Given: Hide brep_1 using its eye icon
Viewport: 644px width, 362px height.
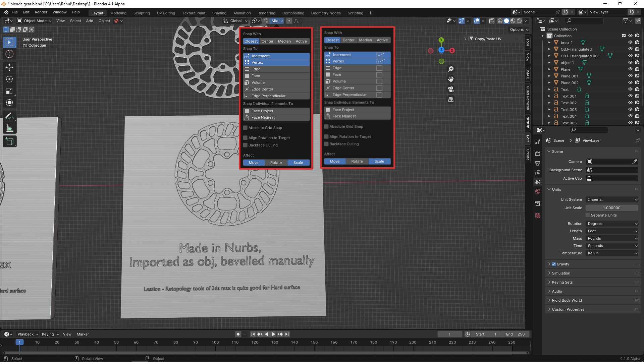Looking at the screenshot, I should pyautogui.click(x=630, y=43).
